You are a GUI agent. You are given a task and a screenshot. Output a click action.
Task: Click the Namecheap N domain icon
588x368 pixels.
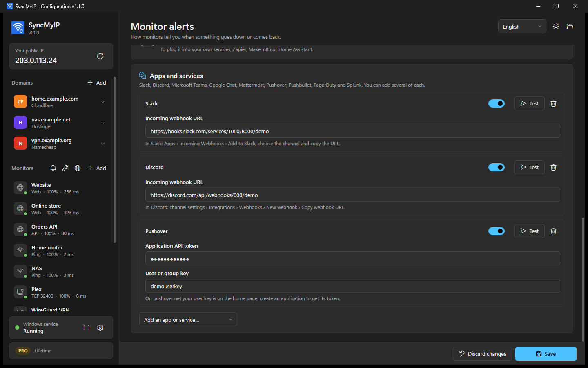tap(20, 143)
